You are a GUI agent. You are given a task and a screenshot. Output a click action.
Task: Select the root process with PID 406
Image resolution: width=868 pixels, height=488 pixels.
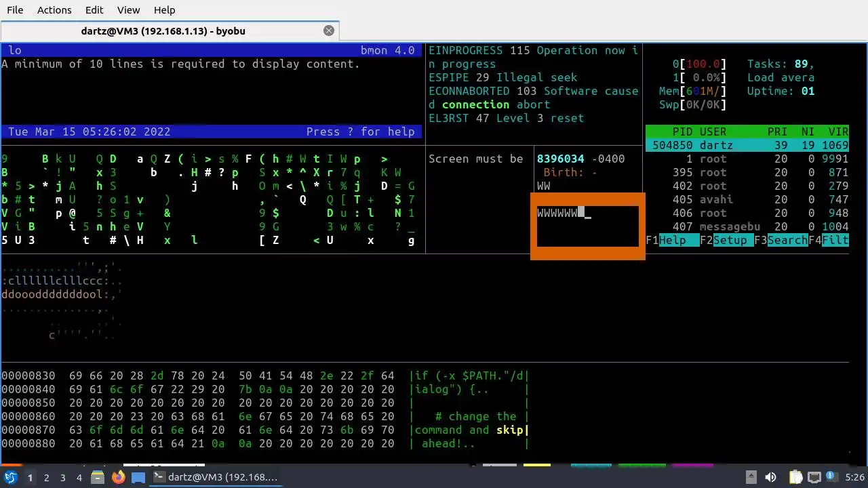coord(747,213)
